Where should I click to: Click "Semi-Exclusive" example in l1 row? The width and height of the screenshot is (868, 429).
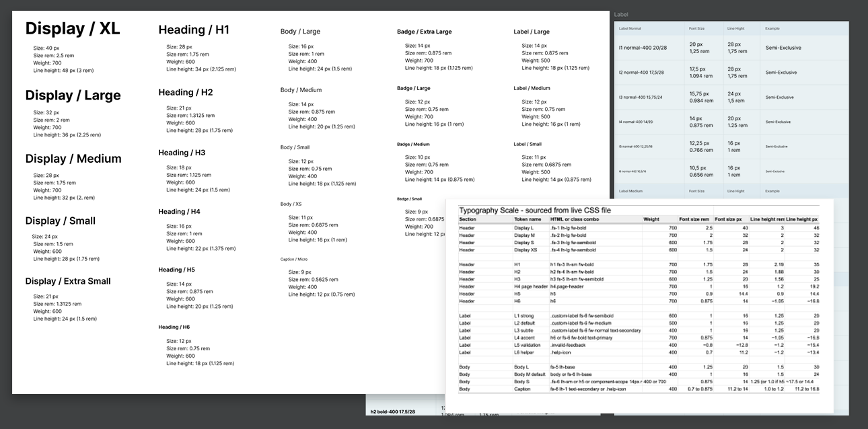[783, 48]
